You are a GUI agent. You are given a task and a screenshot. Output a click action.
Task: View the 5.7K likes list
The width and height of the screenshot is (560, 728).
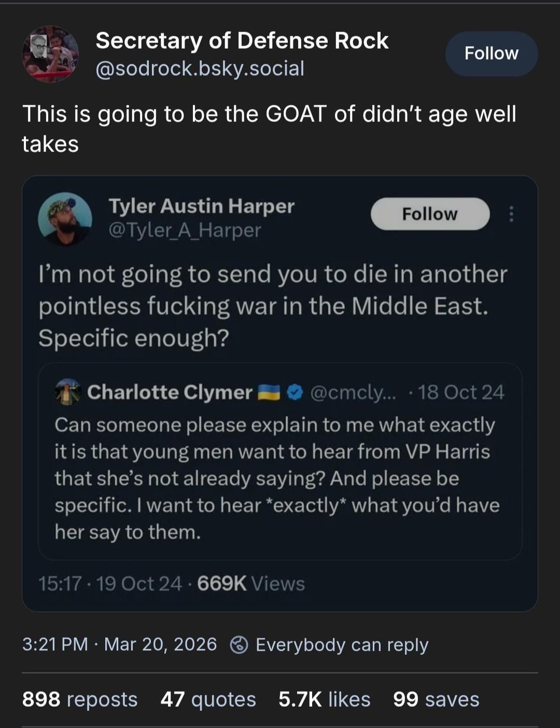pyautogui.click(x=324, y=699)
